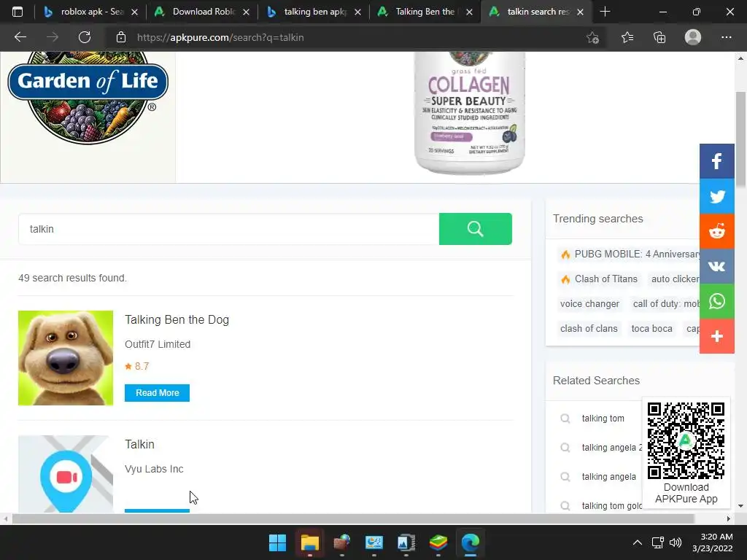Viewport: 747px width, 560px height.
Task: Open the Collections icon in toolbar
Action: (659, 37)
